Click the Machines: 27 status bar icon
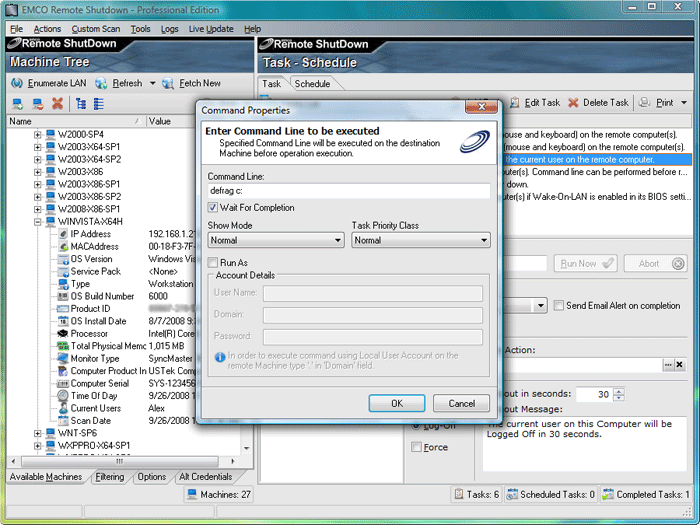The width and height of the screenshot is (700, 525). tap(192, 494)
